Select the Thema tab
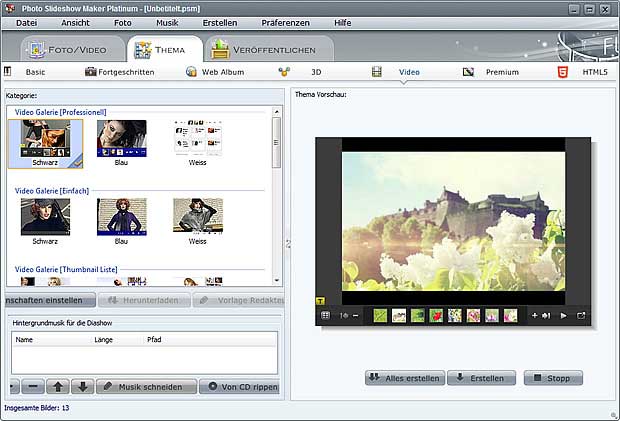Image resolution: width=620 pixels, height=421 pixels. pos(165,49)
